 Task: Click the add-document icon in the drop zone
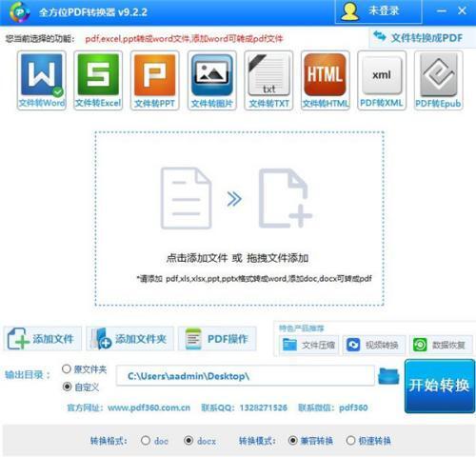pyautogui.click(x=286, y=198)
